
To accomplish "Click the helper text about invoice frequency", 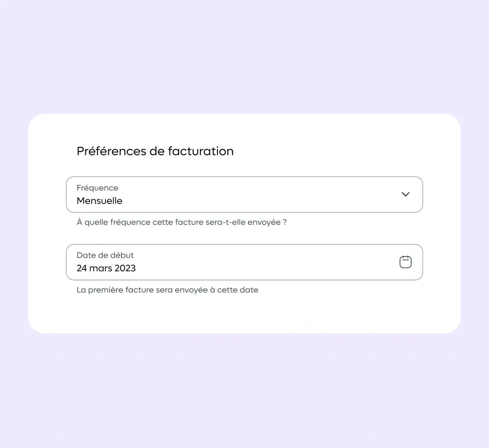I will (x=181, y=222).
